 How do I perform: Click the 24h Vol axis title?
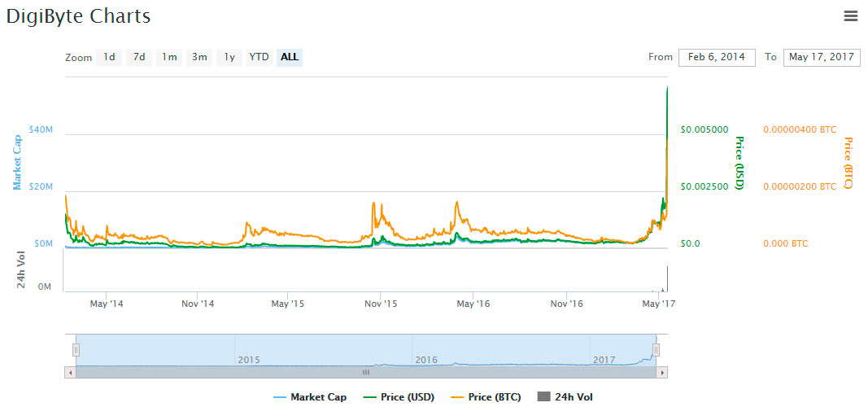22,269
